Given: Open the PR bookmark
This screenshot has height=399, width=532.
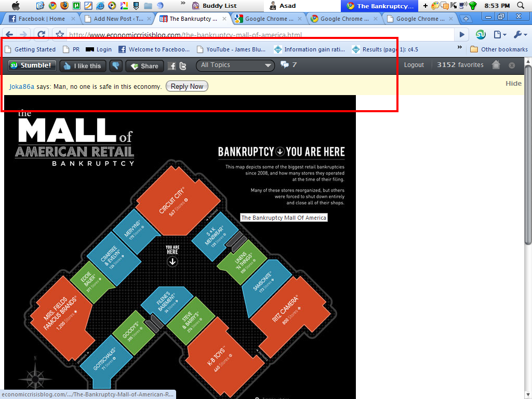Looking at the screenshot, I should coord(72,49).
